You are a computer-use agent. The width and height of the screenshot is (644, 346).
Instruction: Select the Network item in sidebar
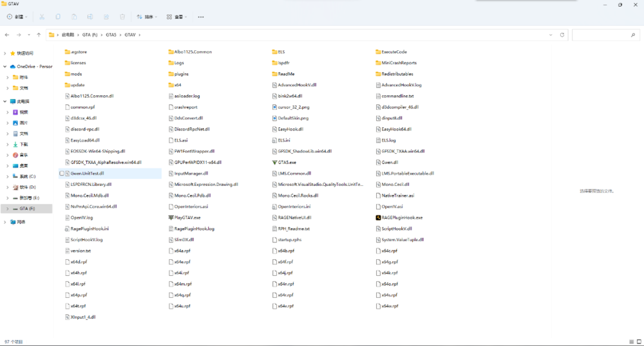(17, 222)
